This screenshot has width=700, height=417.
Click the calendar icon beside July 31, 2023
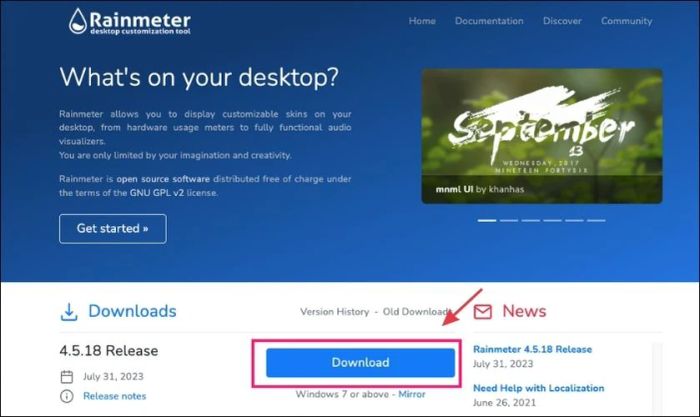(67, 377)
